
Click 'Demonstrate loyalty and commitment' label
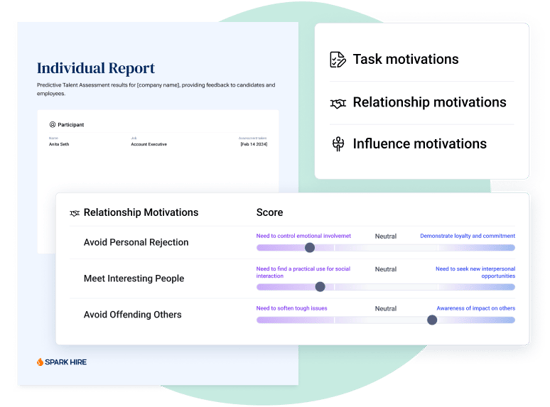pos(467,236)
